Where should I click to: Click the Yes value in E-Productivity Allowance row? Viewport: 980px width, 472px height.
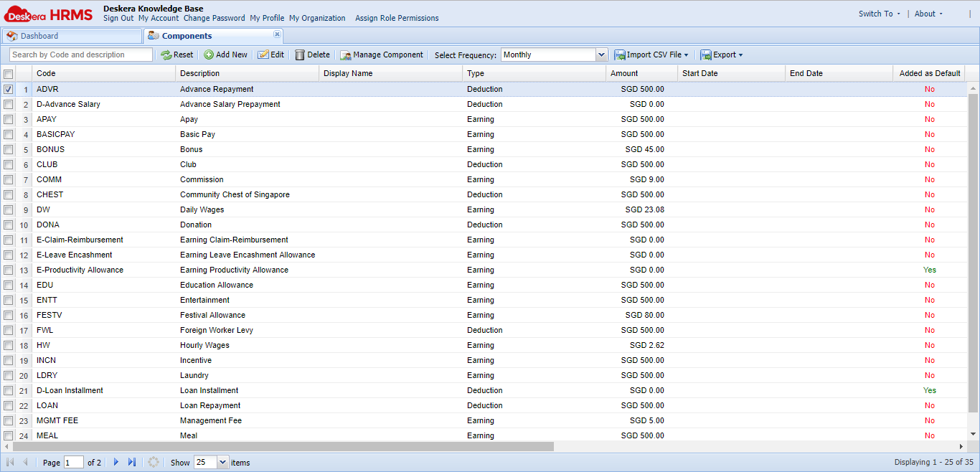pos(930,270)
